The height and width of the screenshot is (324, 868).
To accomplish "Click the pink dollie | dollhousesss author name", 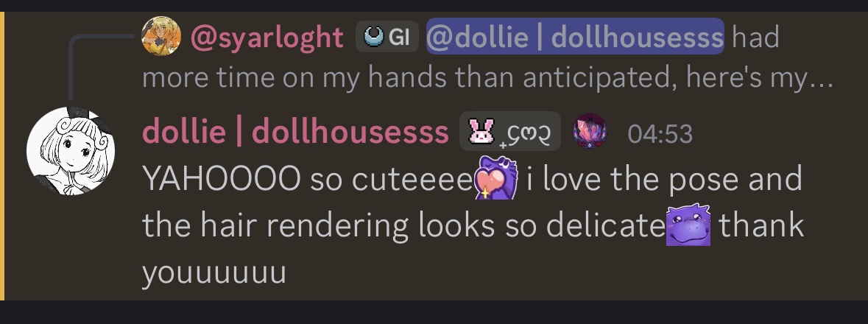I will (296, 132).
